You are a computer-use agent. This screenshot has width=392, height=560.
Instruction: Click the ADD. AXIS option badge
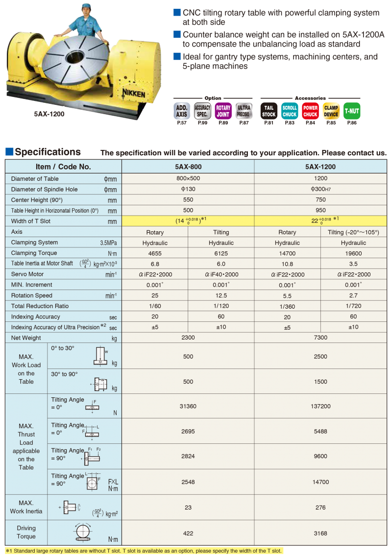point(181,111)
